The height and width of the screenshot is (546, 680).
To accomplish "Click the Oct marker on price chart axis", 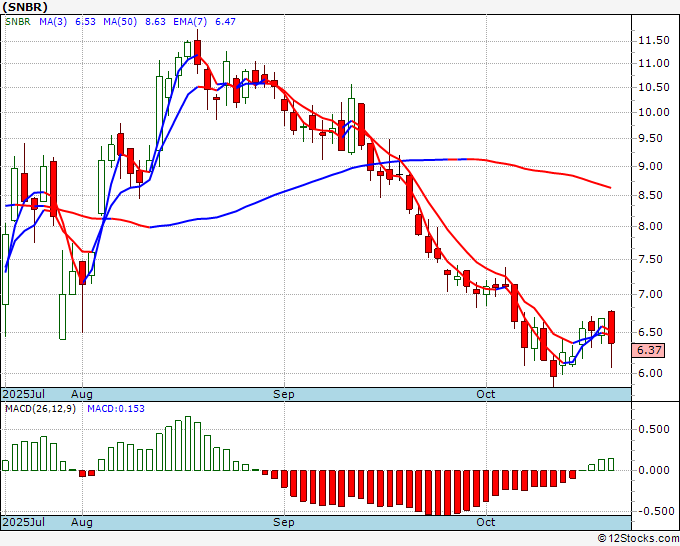I will click(x=486, y=395).
